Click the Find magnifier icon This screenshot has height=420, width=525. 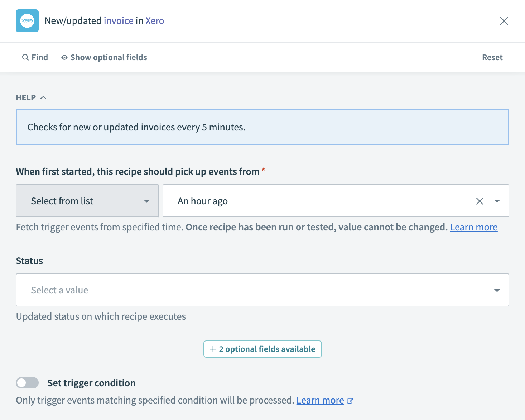point(25,57)
